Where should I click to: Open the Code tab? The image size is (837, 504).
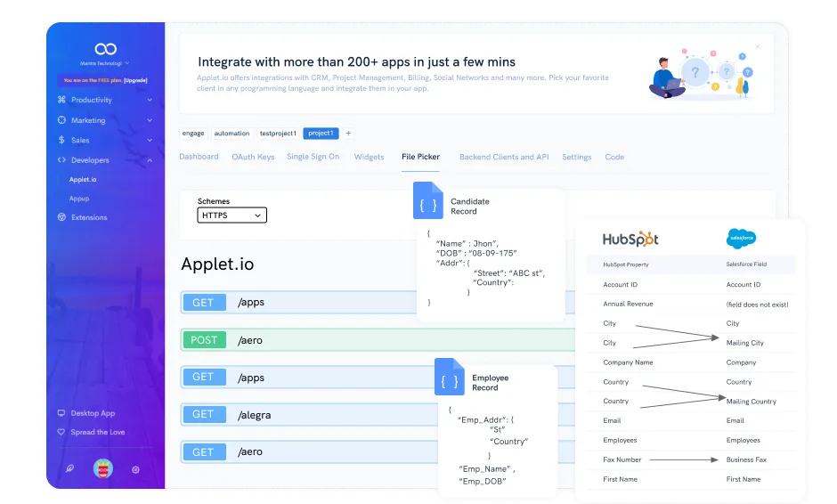pyautogui.click(x=614, y=157)
